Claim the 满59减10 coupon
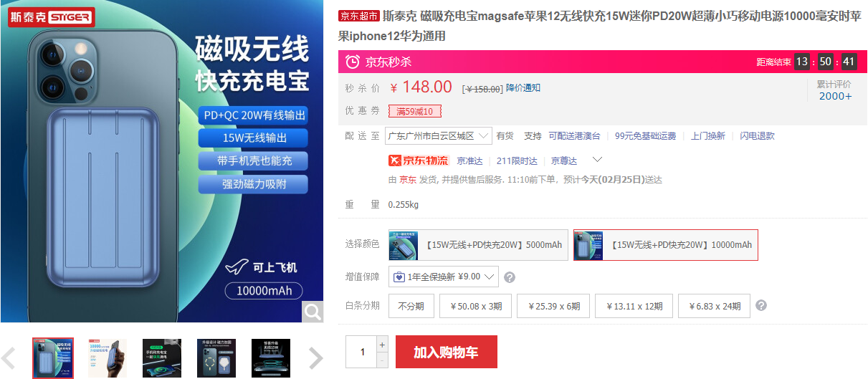The image size is (868, 379). [x=414, y=111]
